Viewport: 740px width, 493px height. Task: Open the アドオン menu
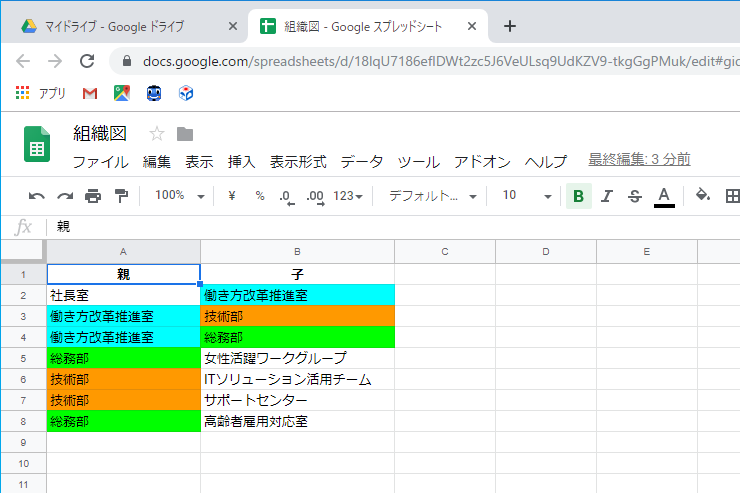(482, 162)
